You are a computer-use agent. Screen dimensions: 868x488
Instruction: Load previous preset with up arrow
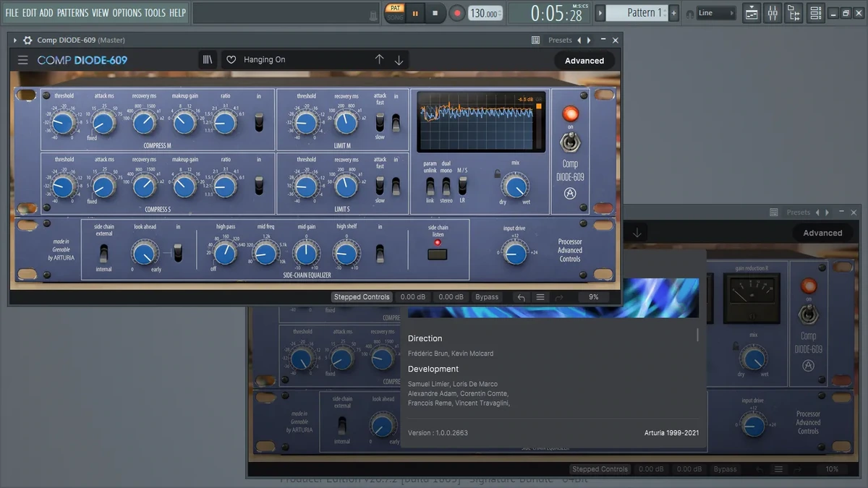[x=379, y=60]
